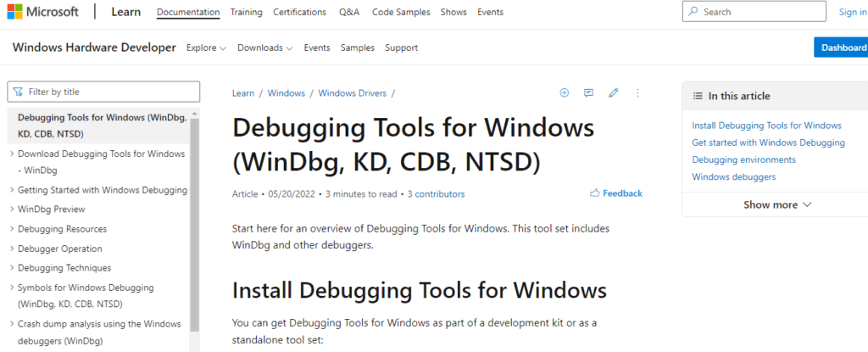This screenshot has height=352, width=868.
Task: Open the Documentation tab
Action: pos(188,12)
